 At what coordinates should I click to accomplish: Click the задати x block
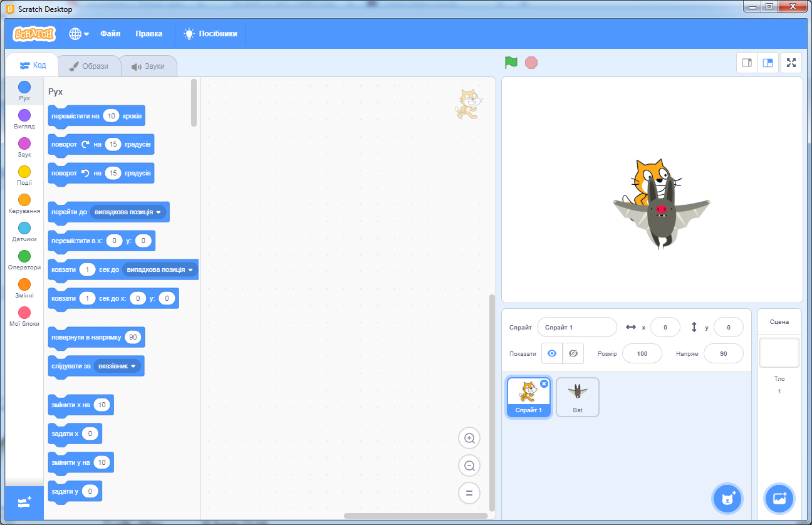75,434
